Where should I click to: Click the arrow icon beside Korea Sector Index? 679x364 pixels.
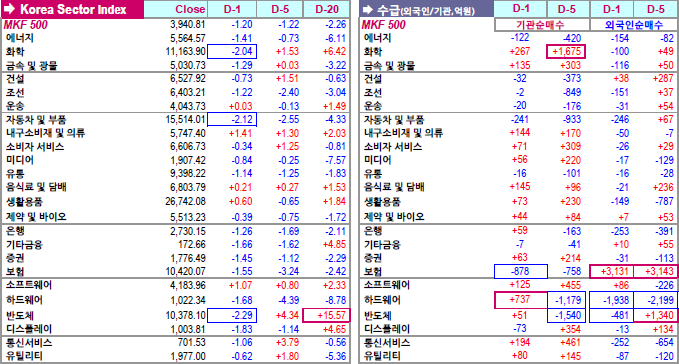10,9
